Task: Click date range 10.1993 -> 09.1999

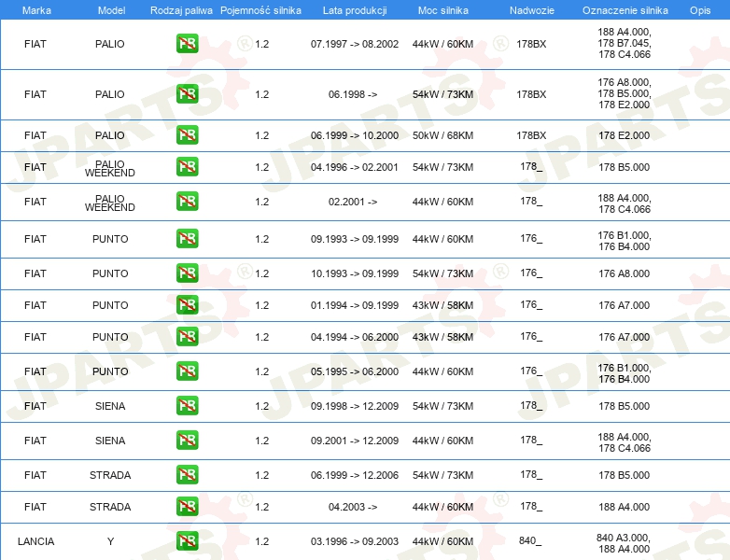Action: (x=355, y=273)
